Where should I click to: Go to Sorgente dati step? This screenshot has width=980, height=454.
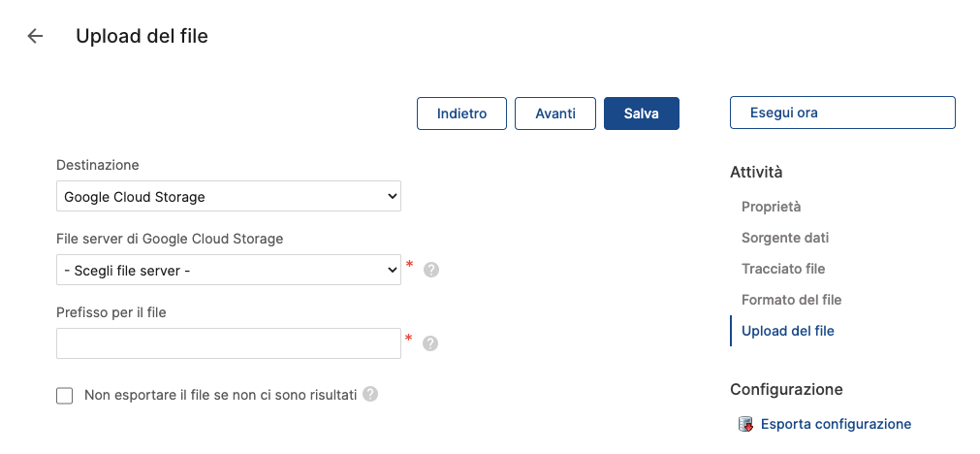pyautogui.click(x=785, y=238)
